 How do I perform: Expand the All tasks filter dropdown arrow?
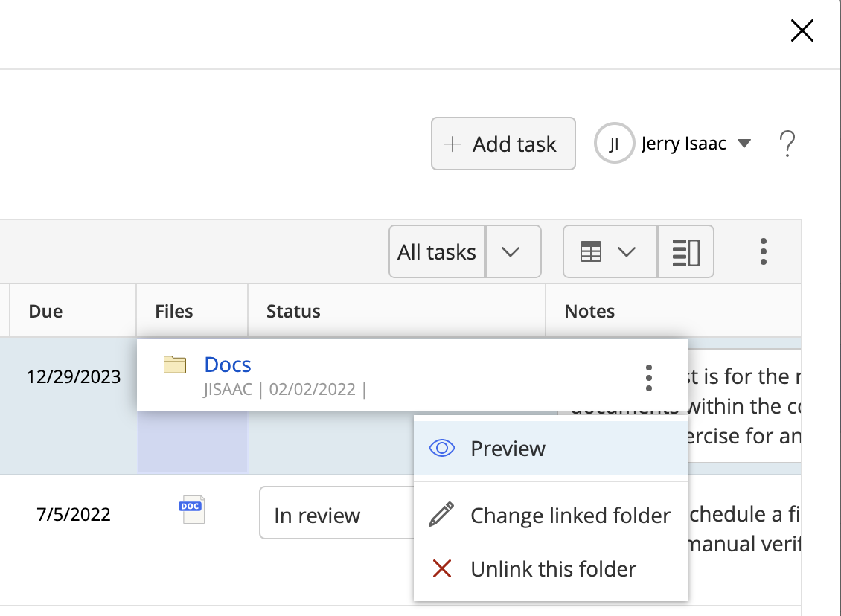tap(511, 252)
